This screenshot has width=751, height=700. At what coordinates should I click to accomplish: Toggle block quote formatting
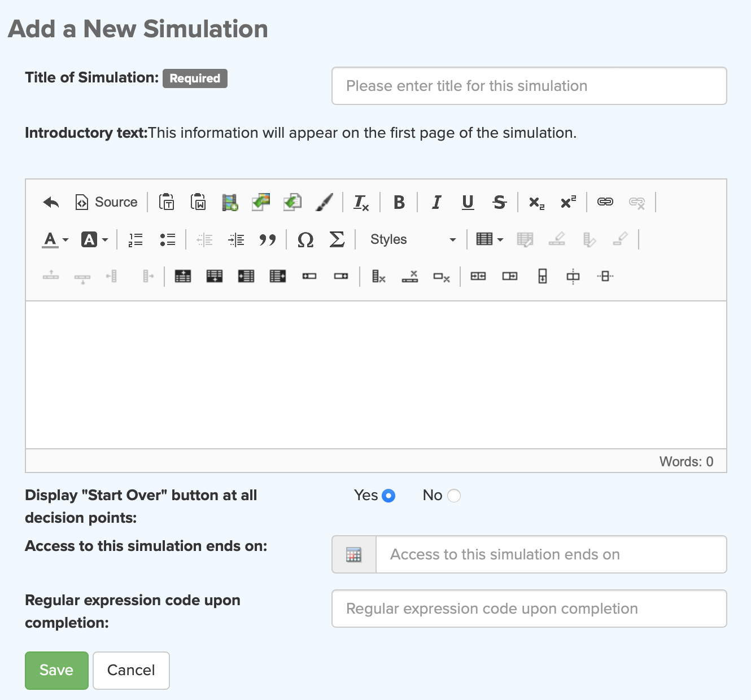(268, 240)
